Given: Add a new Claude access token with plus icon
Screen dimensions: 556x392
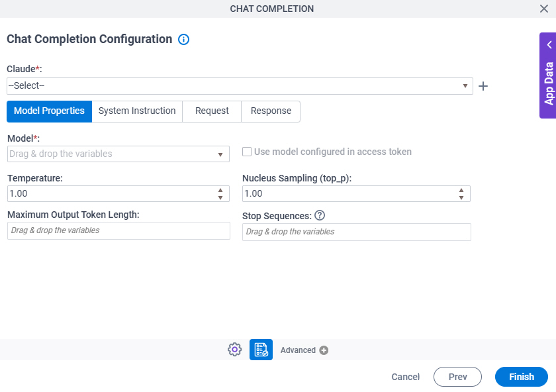Looking at the screenshot, I should click(x=483, y=86).
